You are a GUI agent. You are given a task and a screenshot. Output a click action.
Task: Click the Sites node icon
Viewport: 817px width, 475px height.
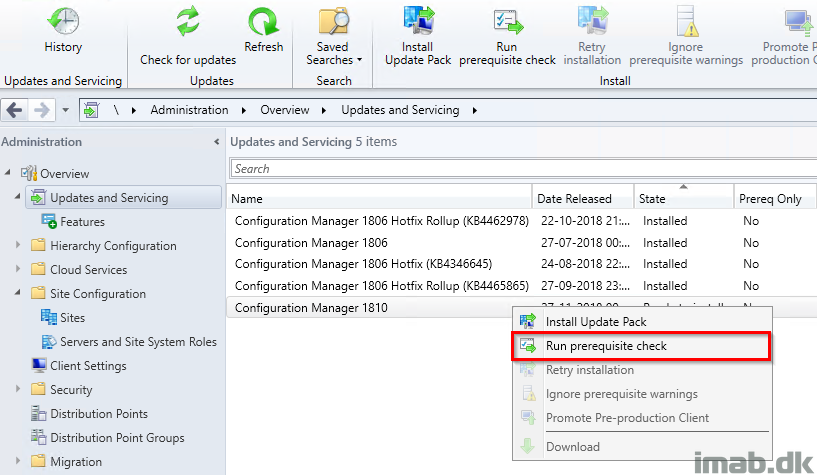point(49,317)
